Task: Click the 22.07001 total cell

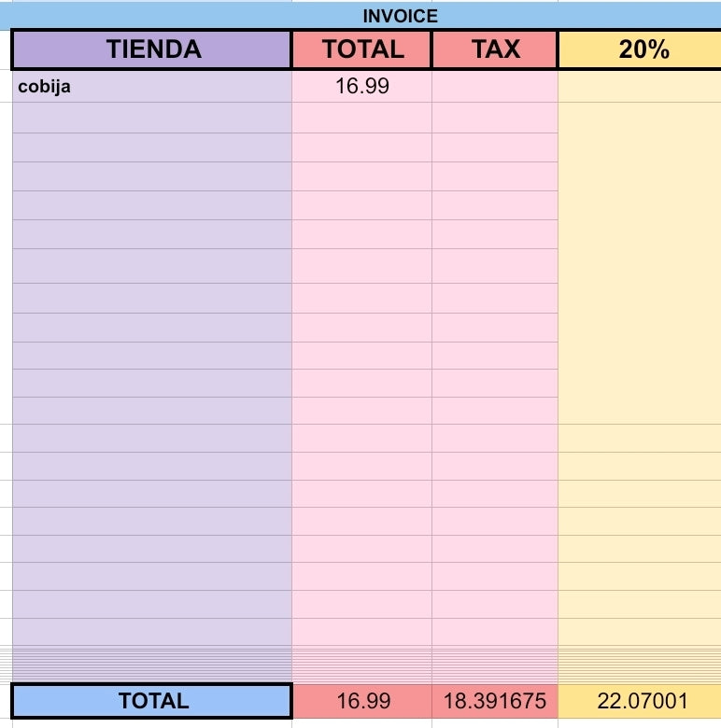Action: point(640,701)
